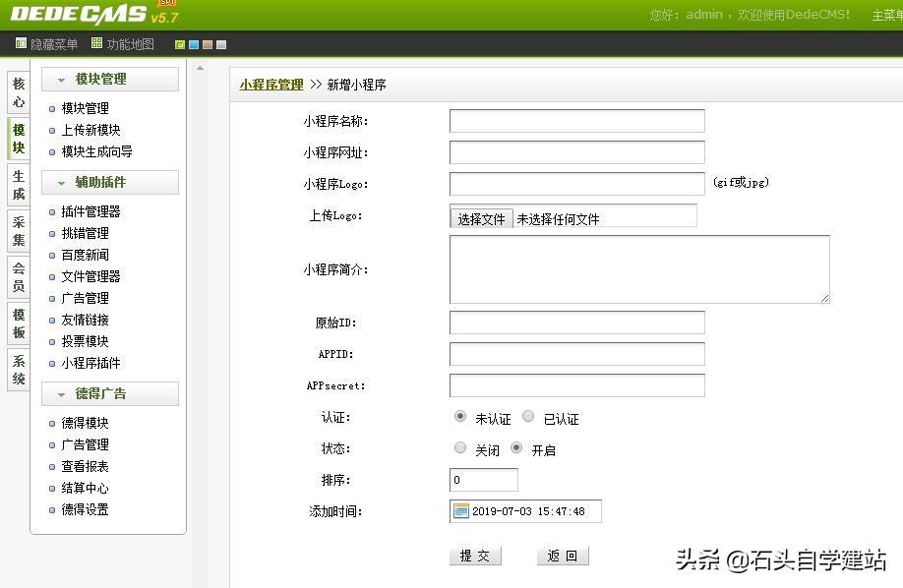Switch to the 采集 side tab
903x588 pixels.
point(19,231)
